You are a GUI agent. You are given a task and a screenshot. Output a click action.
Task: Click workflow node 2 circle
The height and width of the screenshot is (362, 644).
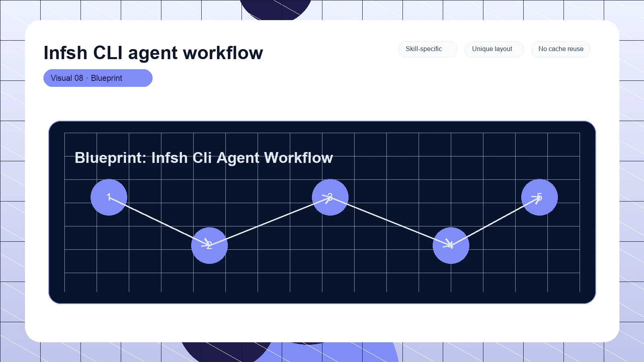(209, 245)
